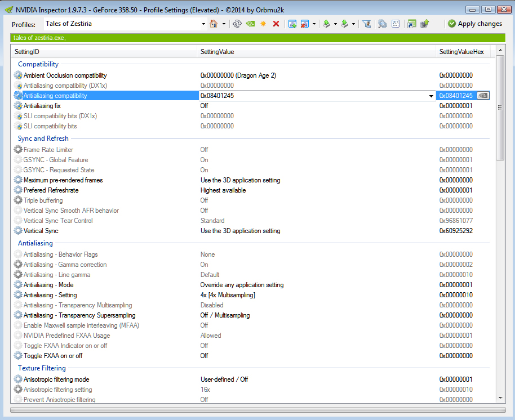Select Vertical Sync Tear Control row
Image resolution: width=515 pixels, height=420 pixels.
pyautogui.click(x=252, y=221)
